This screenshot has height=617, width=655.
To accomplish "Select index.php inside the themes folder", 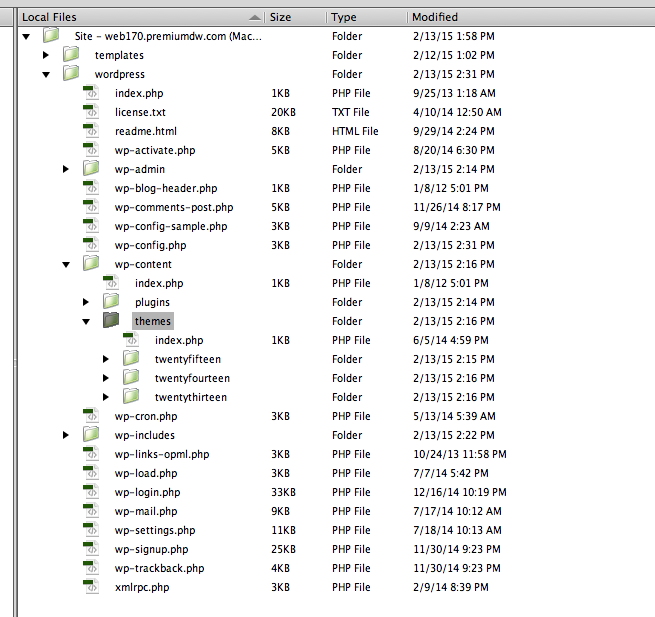I will pos(179,340).
